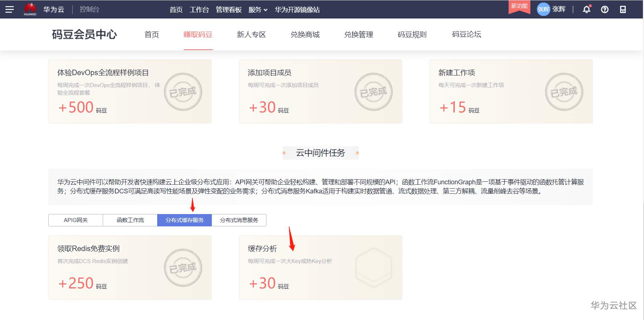Click the 已完成 stamp on DevOps card

(183, 92)
